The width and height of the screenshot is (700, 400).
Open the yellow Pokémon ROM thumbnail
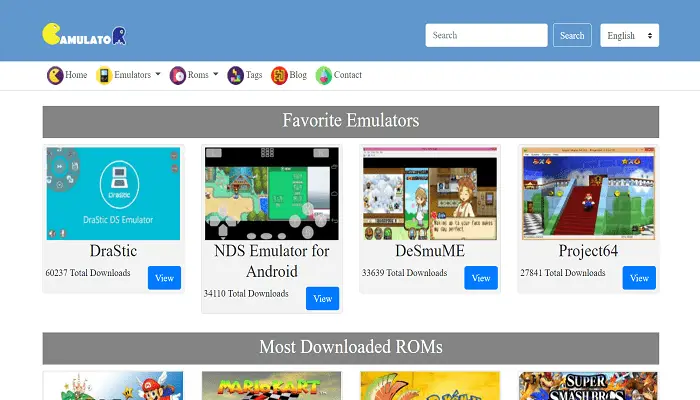pos(430,386)
